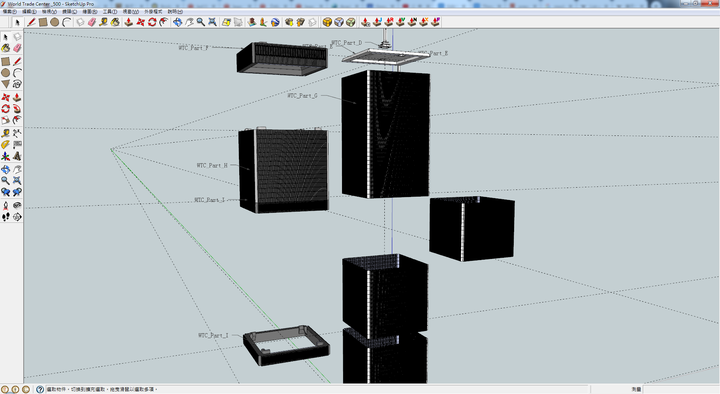720x394 pixels.
Task: Select the Position Camera tool
Action: [x=6, y=205]
